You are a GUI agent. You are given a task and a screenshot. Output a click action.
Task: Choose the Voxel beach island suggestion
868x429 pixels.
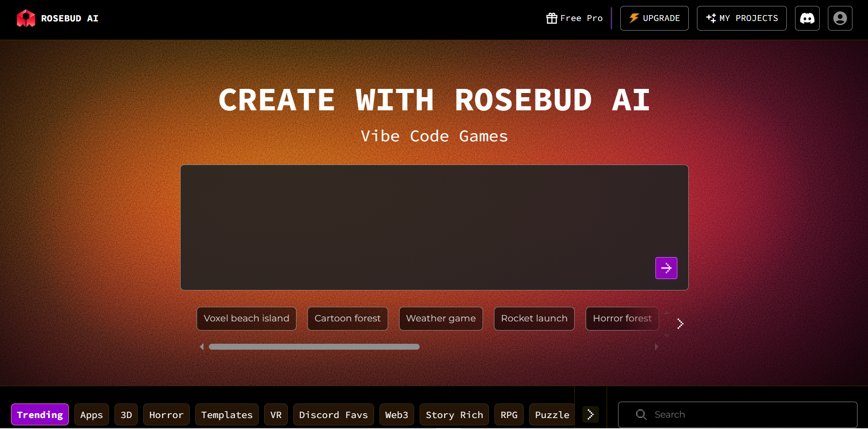tap(246, 319)
